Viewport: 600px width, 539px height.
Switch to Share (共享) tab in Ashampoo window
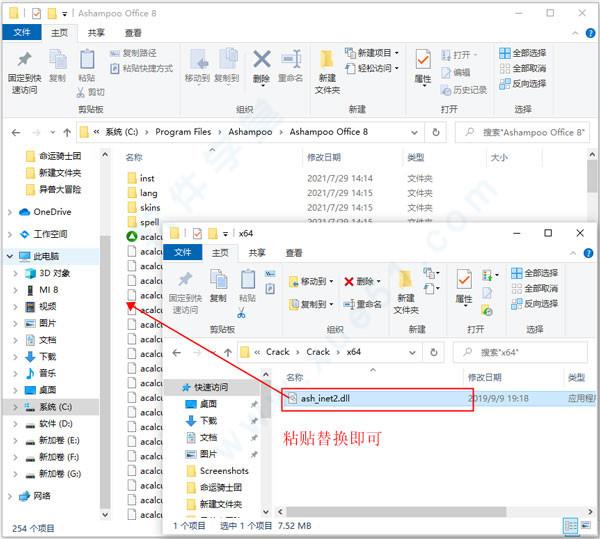(x=96, y=33)
